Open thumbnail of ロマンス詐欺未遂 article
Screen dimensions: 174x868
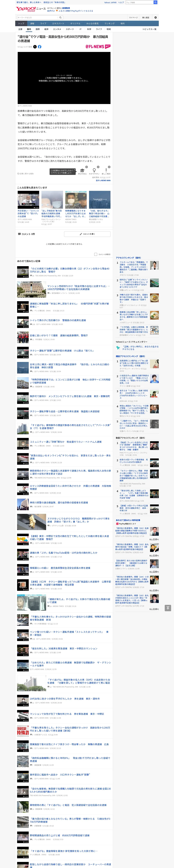click(x=28, y=200)
